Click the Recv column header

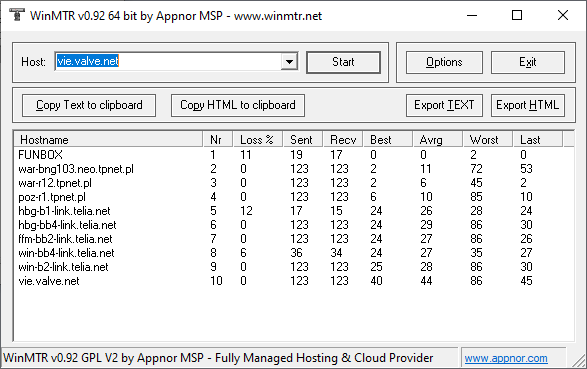pos(343,140)
